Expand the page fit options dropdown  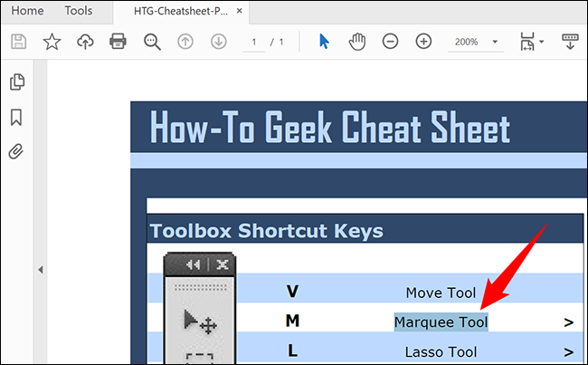click(531, 42)
